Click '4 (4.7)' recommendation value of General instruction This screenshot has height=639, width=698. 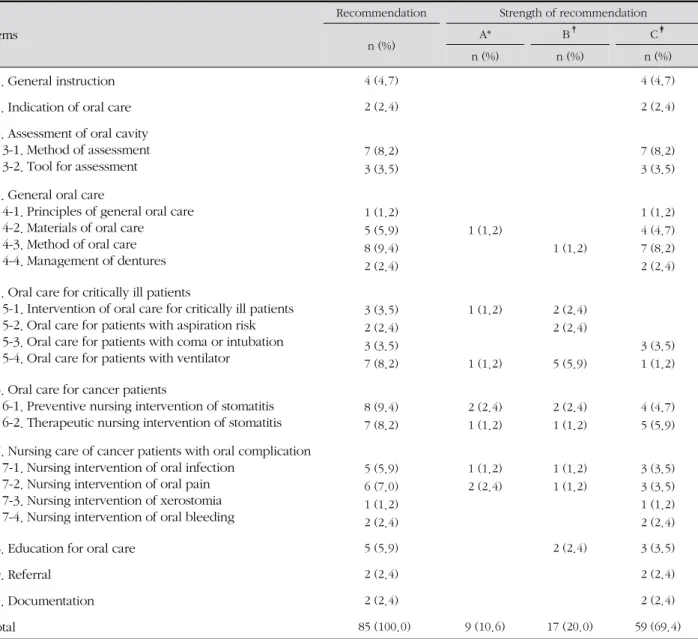tap(381, 81)
